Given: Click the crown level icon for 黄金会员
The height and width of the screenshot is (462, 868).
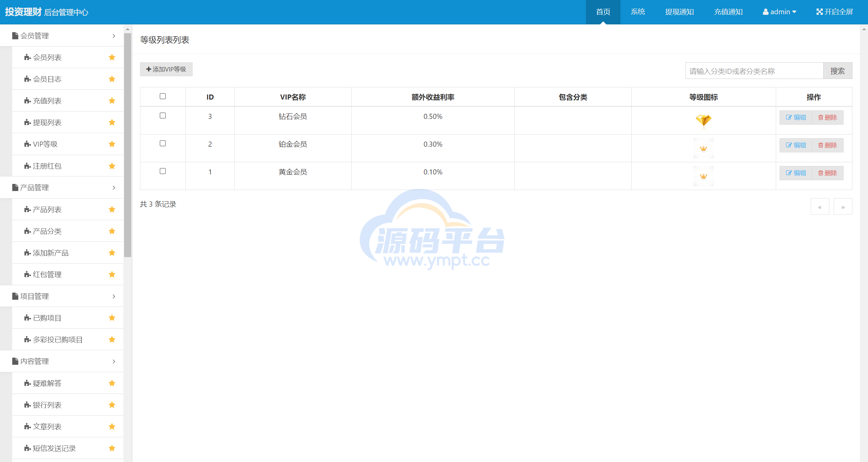Looking at the screenshot, I should tap(704, 176).
